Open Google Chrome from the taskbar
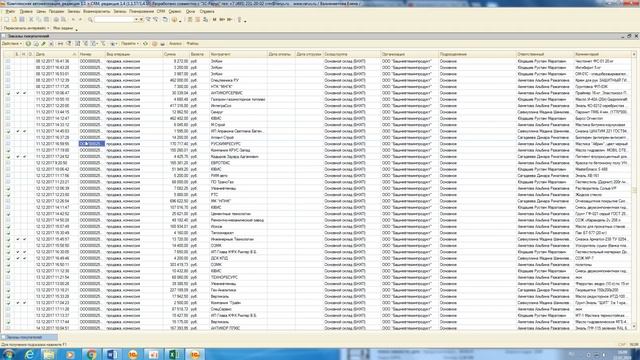Screen dimensions: 640x360 click(x=91, y=354)
